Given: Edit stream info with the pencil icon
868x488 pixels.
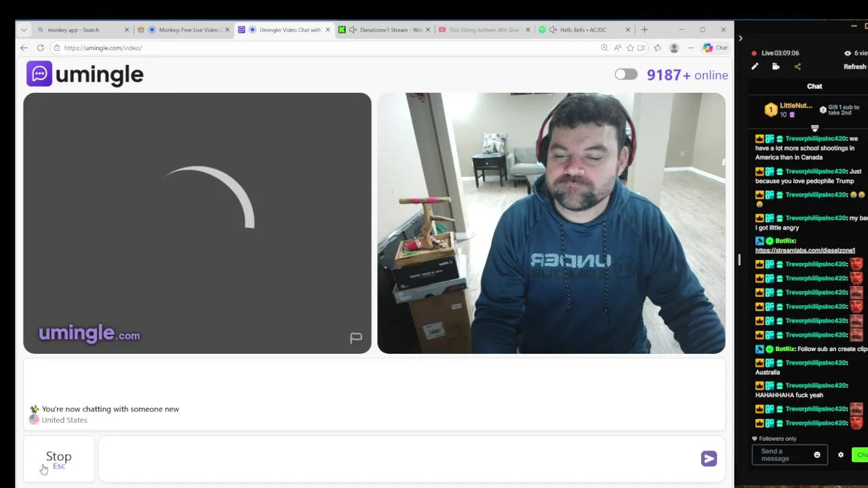Looking at the screenshot, I should [x=755, y=66].
